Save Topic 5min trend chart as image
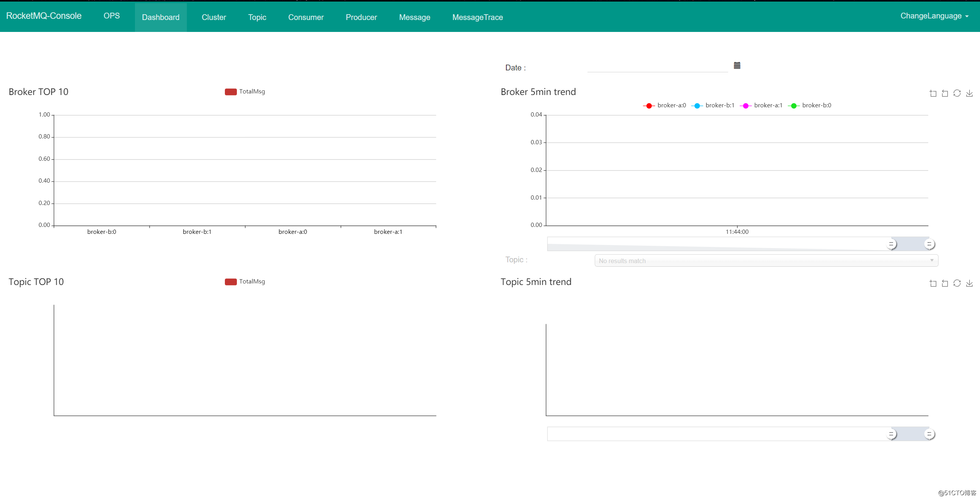 click(969, 283)
